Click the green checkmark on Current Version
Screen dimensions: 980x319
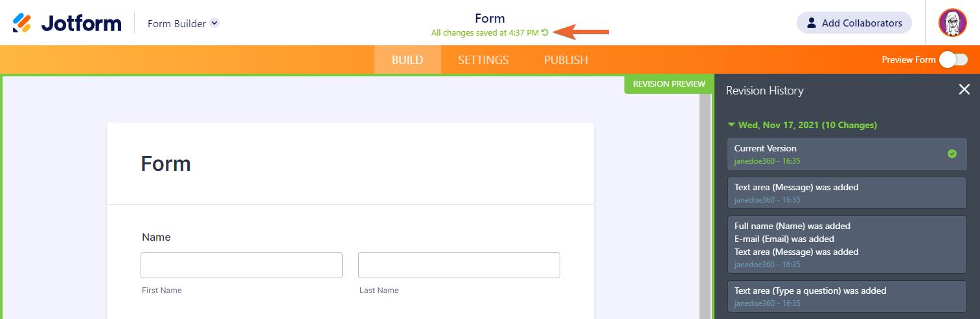tap(952, 154)
